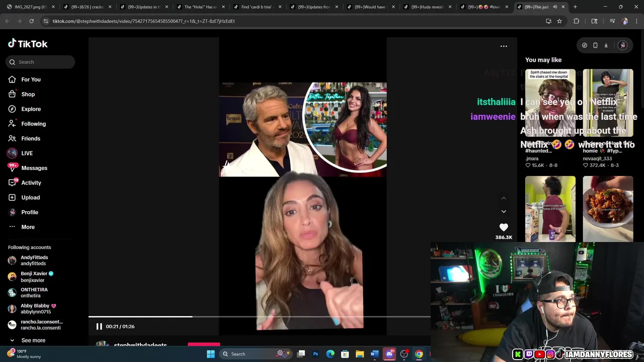644x362 pixels.
Task: Open Task View on taskbar
Action: (301, 354)
